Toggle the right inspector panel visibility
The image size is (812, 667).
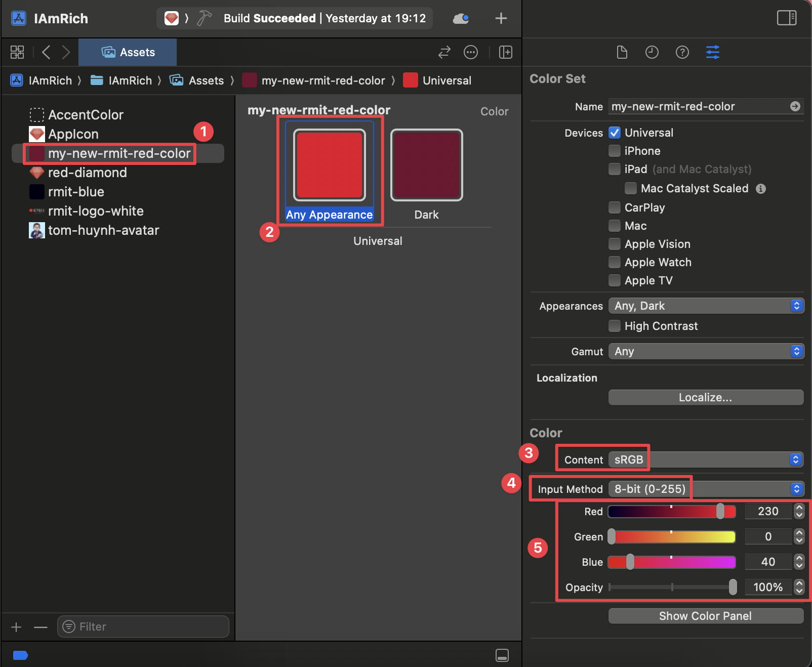[787, 18]
